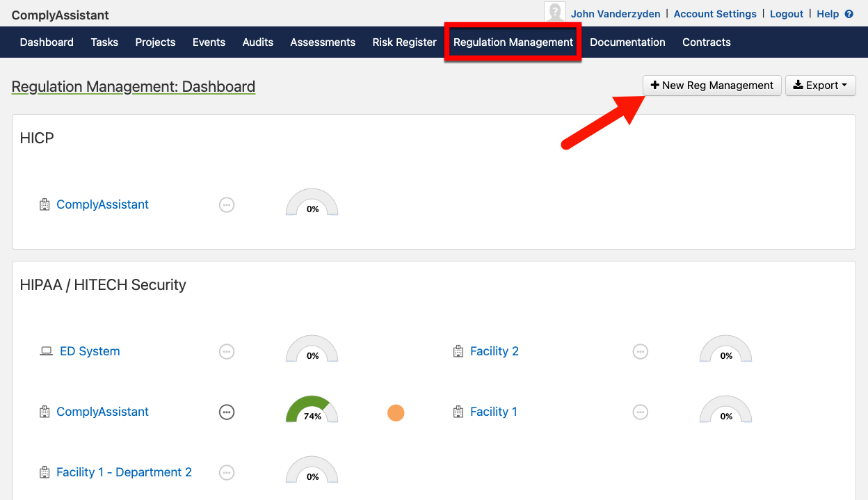Open the ellipsis menu for HICP ComplyAssistant
This screenshot has height=500, width=868.
click(227, 204)
